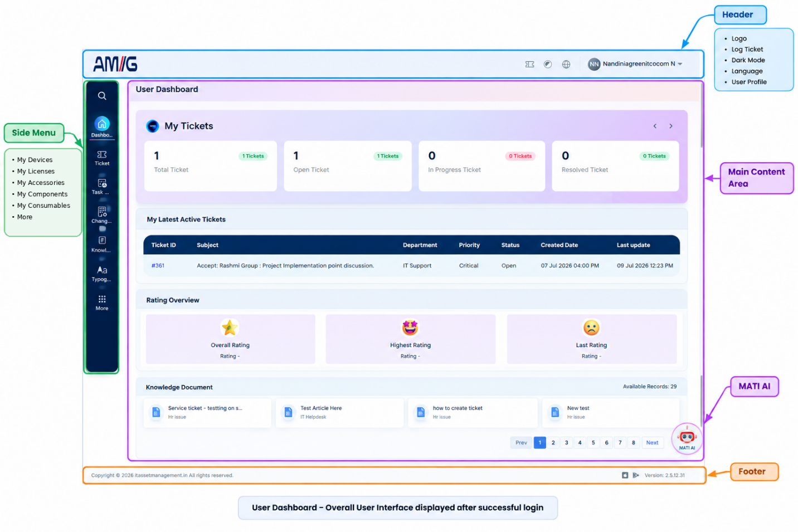The width and height of the screenshot is (798, 532).
Task: Open the Service ticket knowledge document
Action: point(207,413)
